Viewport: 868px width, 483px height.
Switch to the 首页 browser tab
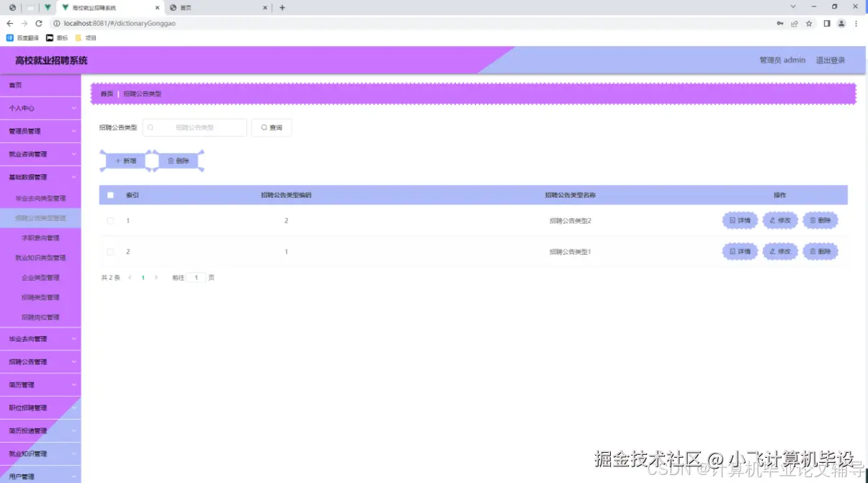tap(218, 8)
